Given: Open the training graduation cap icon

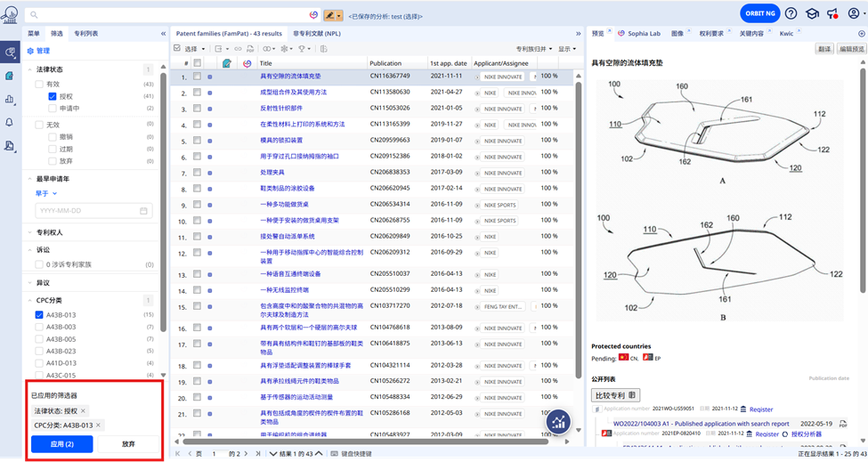Looking at the screenshot, I should click(x=812, y=13).
